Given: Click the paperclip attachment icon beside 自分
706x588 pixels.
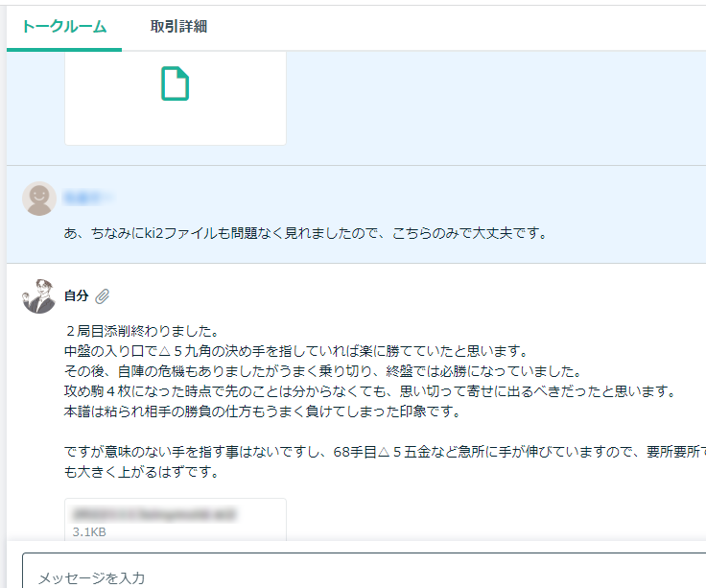Looking at the screenshot, I should click(103, 296).
